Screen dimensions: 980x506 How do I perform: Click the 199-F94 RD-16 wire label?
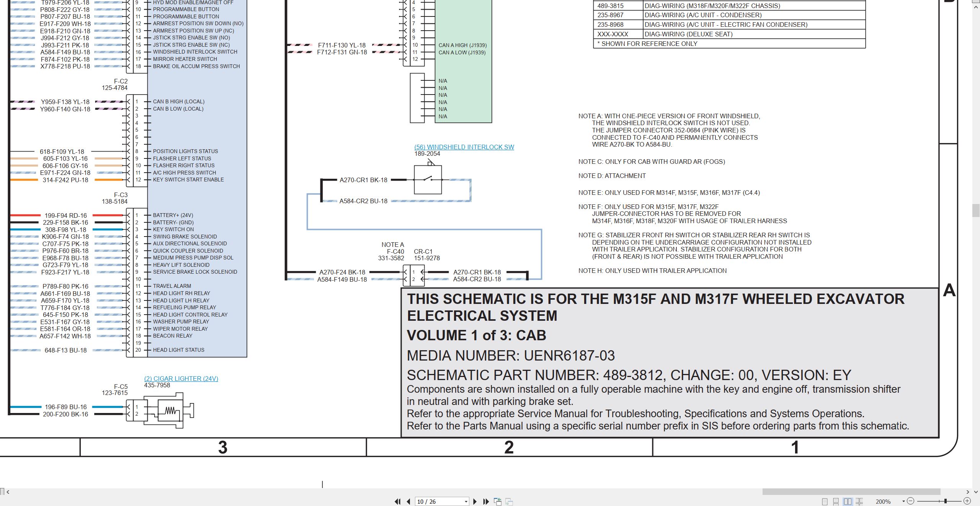tap(66, 215)
